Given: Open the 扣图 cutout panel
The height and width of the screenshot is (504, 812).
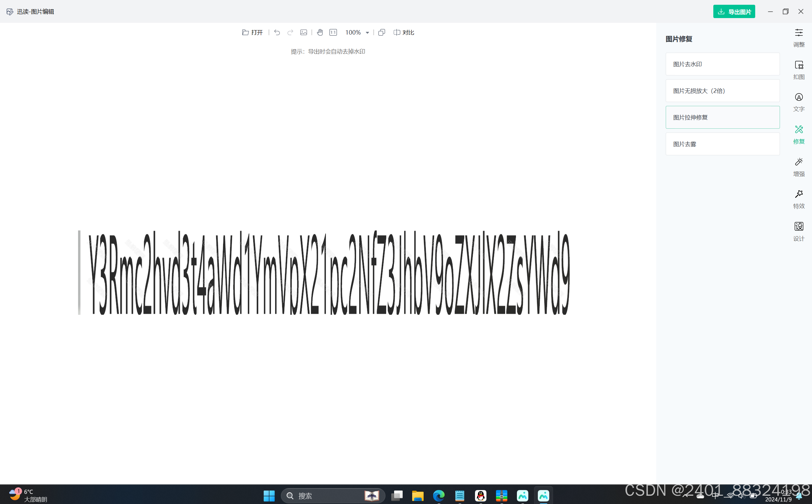Looking at the screenshot, I should tap(799, 70).
